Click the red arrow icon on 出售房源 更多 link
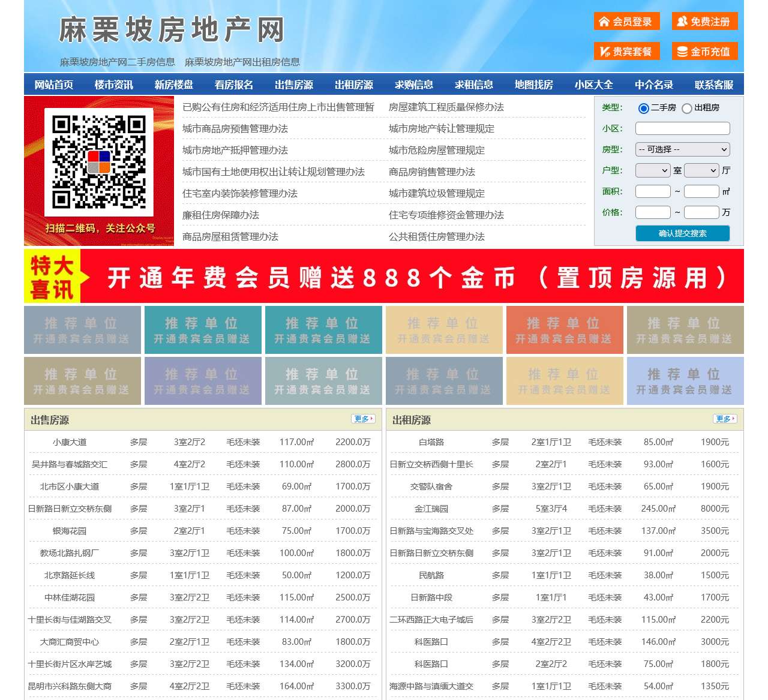 point(370,419)
